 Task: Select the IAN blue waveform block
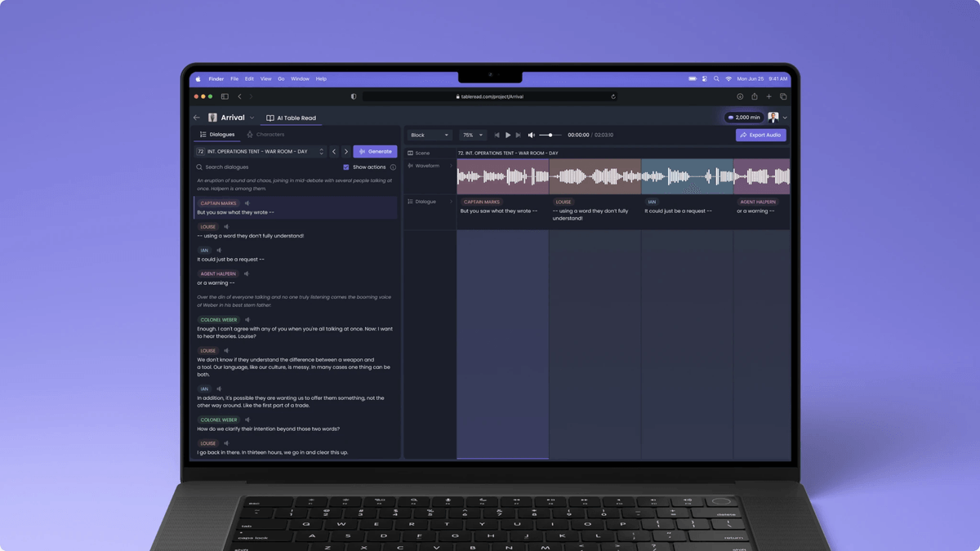687,176
